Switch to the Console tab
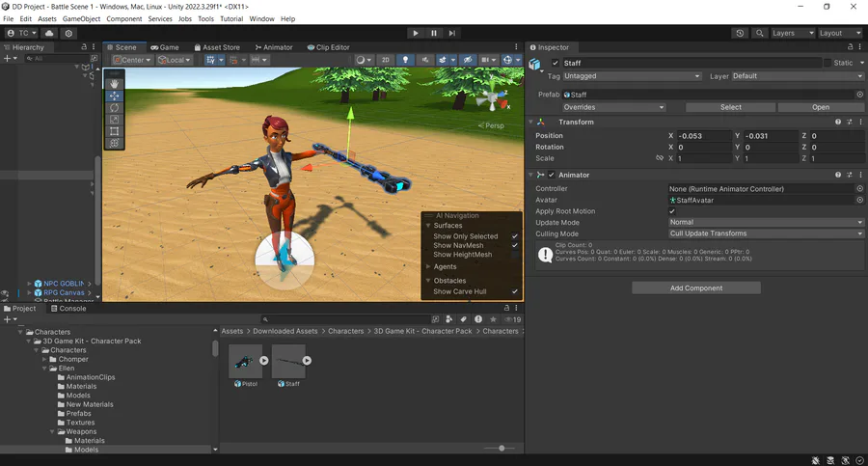Screen dimensions: 868x466 tap(68, 309)
